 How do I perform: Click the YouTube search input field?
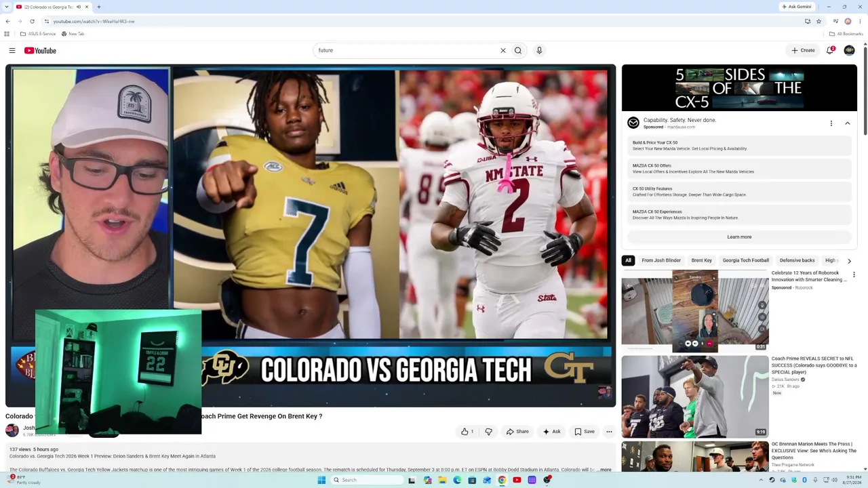407,50
